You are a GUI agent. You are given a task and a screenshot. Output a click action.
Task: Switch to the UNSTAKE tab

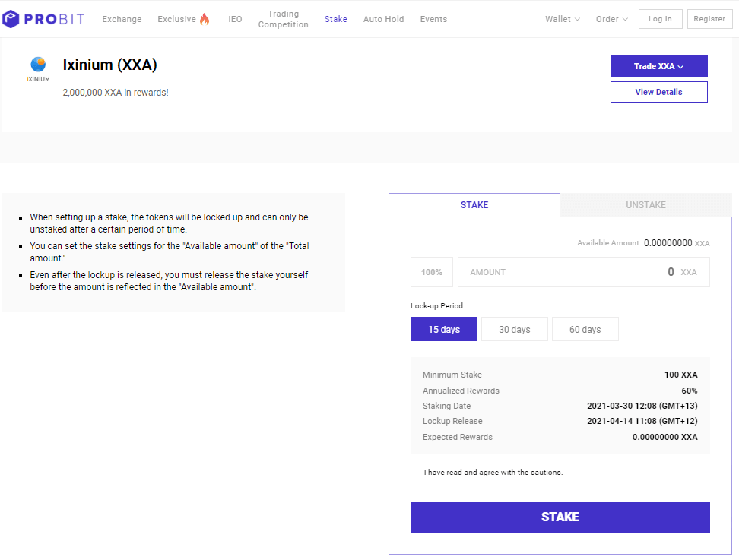[645, 205]
